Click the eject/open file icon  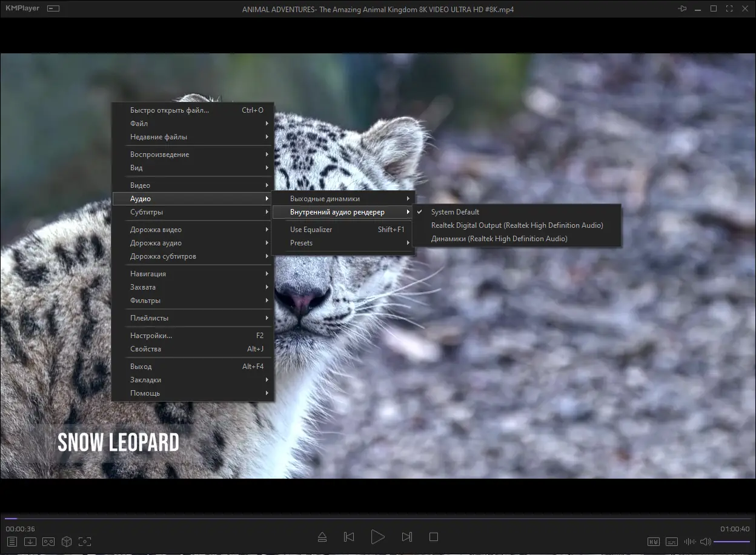pos(322,537)
